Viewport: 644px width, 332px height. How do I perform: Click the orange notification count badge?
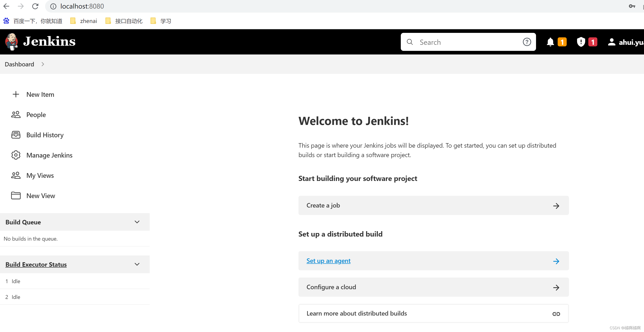point(562,42)
